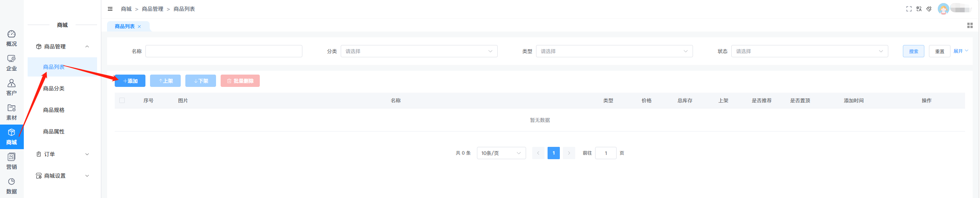Go to 客户 customer section icon
This screenshot has height=198, width=980.
pos(12,87)
